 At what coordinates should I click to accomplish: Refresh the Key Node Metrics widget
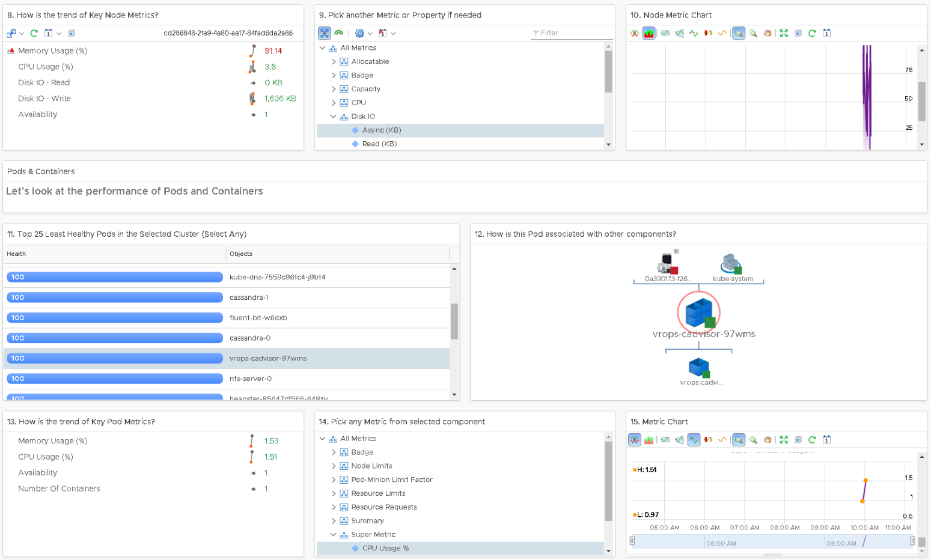click(34, 34)
